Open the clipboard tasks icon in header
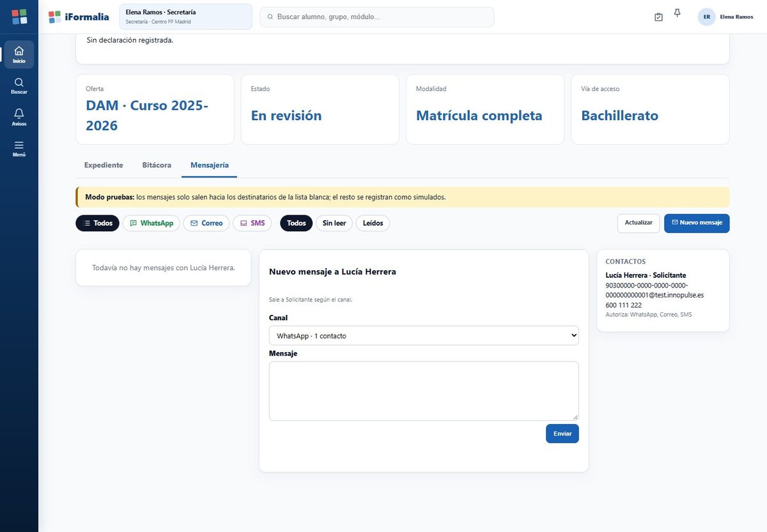This screenshot has height=532, width=767. 659,17
